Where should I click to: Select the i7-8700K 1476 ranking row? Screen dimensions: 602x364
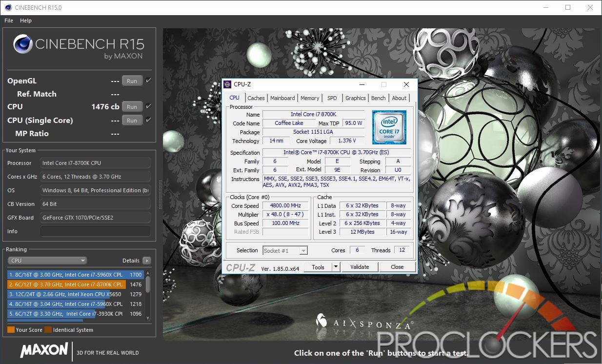pyautogui.click(x=76, y=284)
